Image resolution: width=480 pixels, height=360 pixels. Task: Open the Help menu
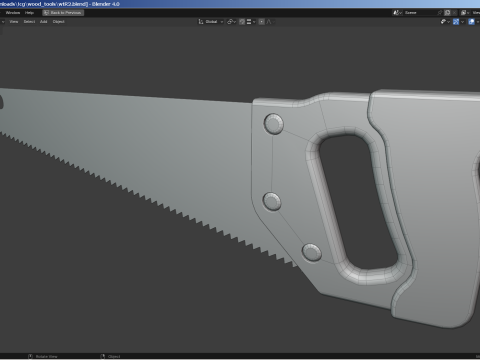tap(29, 13)
